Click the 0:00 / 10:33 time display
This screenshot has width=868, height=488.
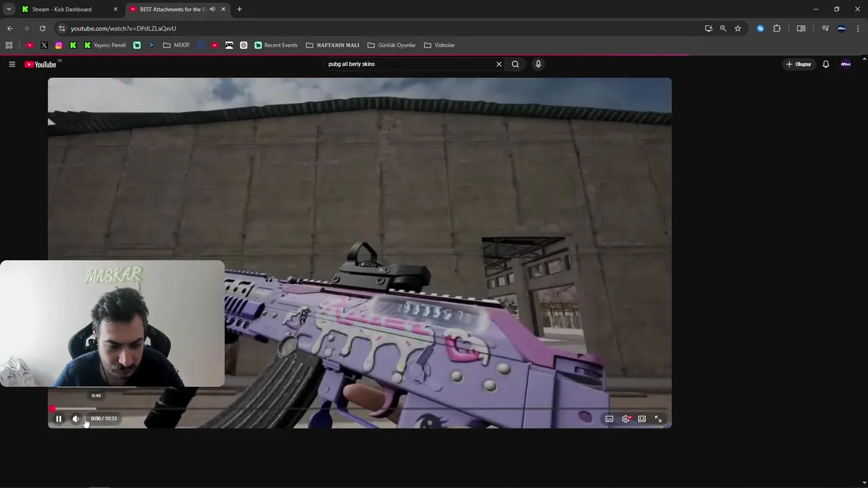point(104,419)
